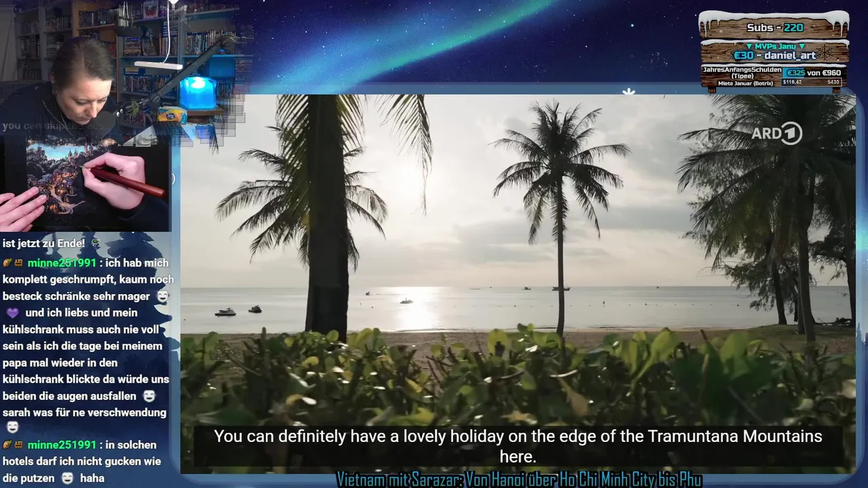This screenshot has height=488, width=868.
Task: Click the first minne251991 username in chat
Action: tap(62, 263)
